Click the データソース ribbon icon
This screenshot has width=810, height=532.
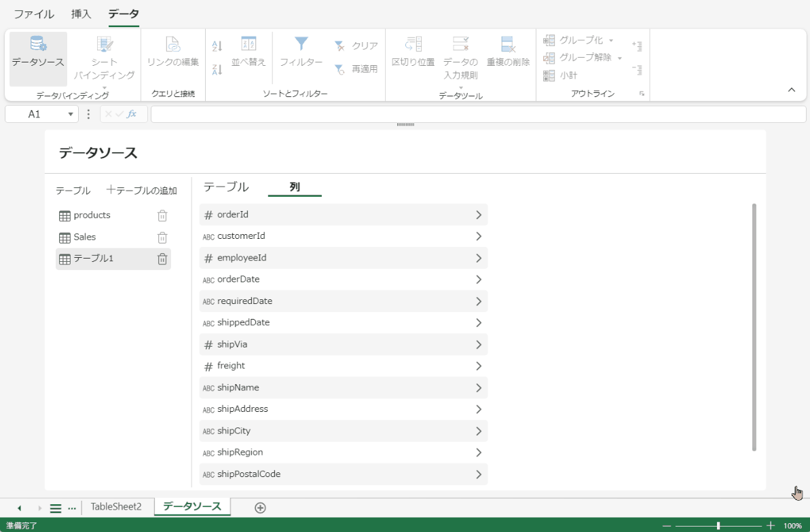click(38, 52)
